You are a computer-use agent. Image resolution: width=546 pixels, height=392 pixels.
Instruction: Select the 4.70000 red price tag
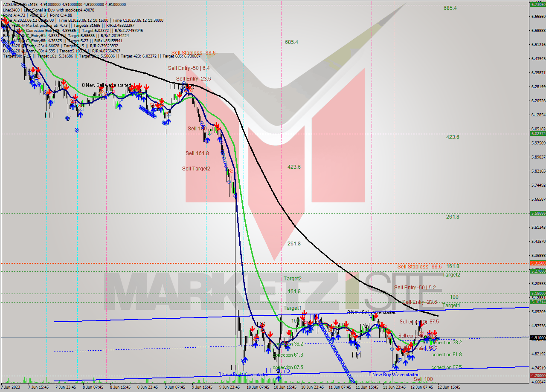click(x=537, y=376)
